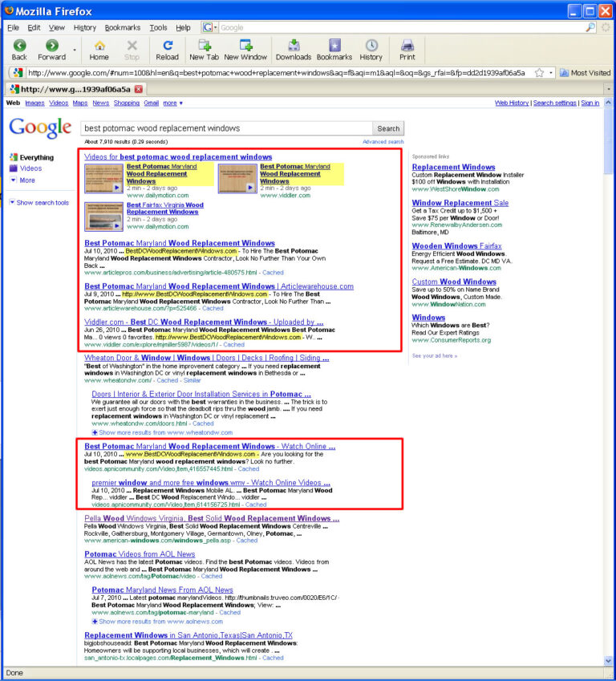The width and height of the screenshot is (616, 681).
Task: Click 'Potomac Videos from AOL News' result
Action: coord(140,554)
